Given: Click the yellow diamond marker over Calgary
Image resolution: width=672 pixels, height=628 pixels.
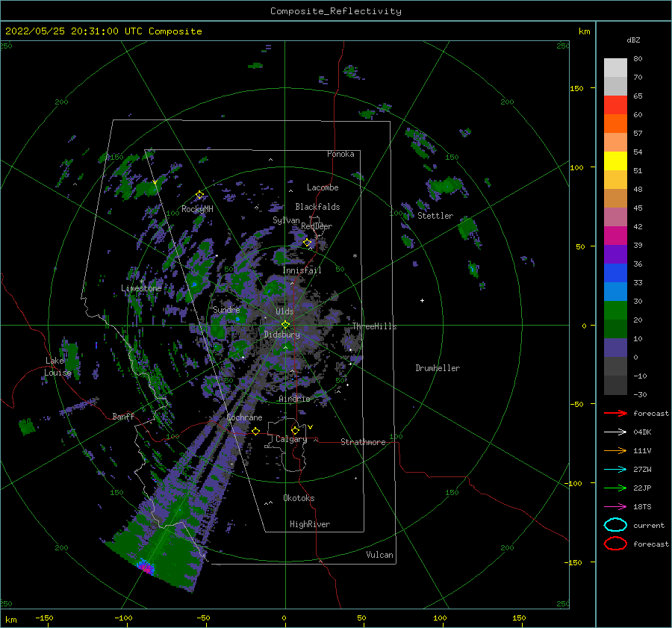Looking at the screenshot, I should tap(295, 430).
